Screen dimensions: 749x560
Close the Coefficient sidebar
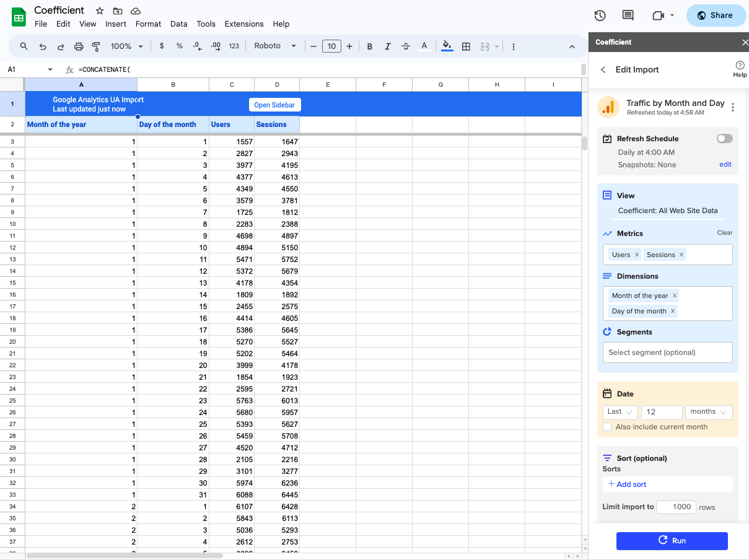(x=745, y=42)
